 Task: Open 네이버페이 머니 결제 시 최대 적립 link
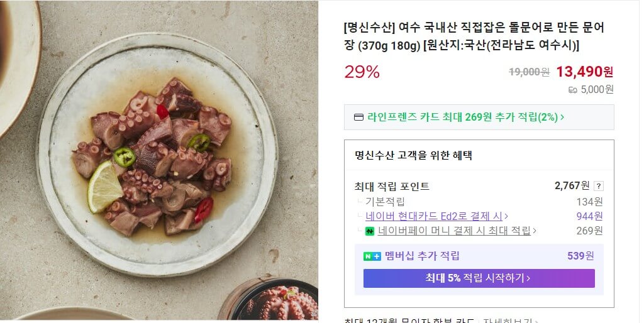[x=454, y=231]
